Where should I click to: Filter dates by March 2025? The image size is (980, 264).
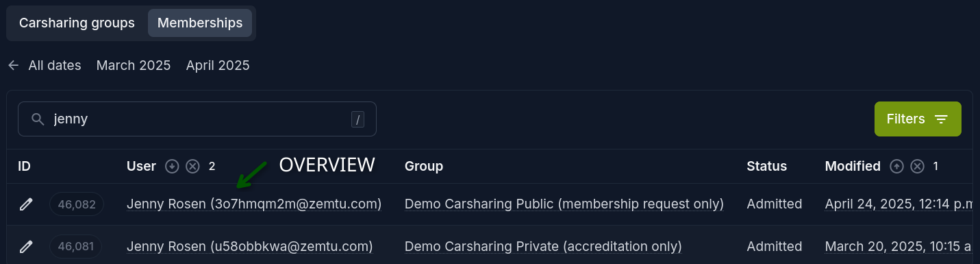(134, 65)
